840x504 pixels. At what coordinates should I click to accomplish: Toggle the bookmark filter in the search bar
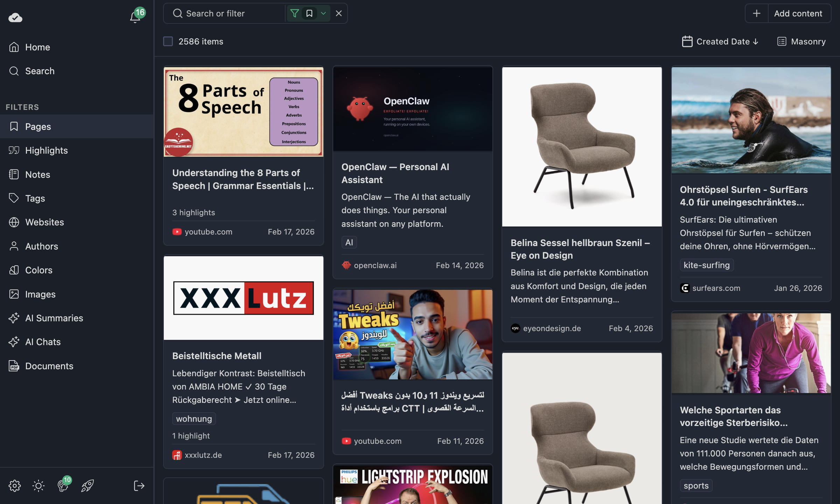[309, 13]
